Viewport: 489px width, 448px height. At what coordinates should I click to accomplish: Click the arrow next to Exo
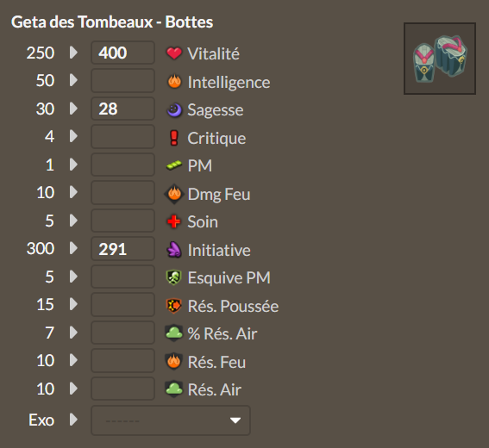point(73,420)
